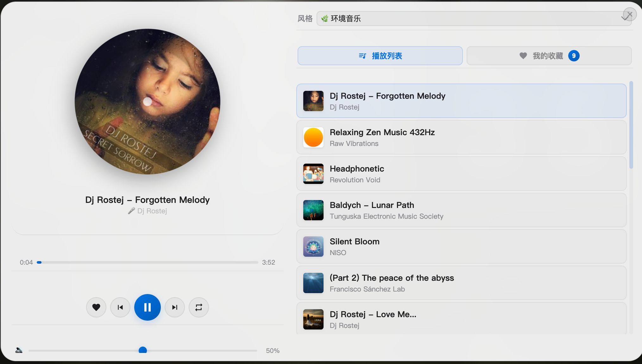
Task: Toggle the repeat loop mode
Action: point(199,307)
